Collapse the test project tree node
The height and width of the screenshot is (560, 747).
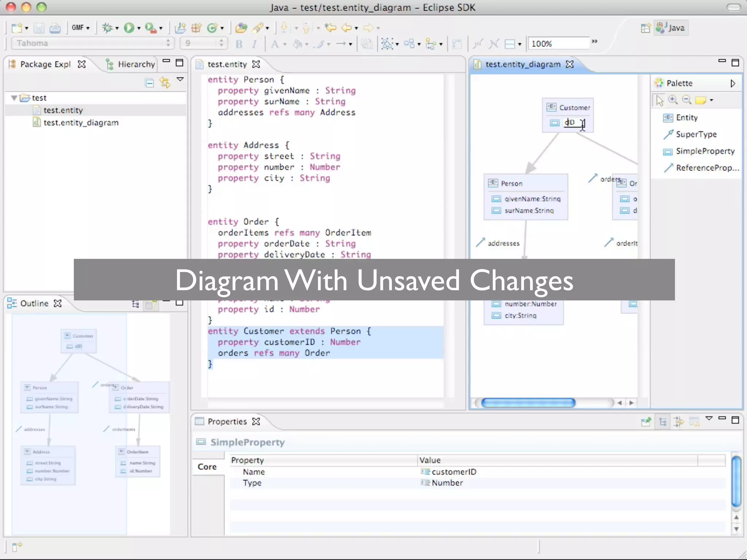click(x=14, y=98)
